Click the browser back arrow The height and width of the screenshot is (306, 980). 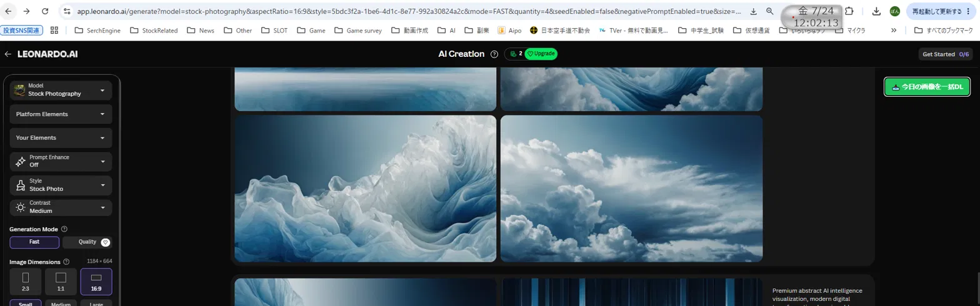pos(9,11)
